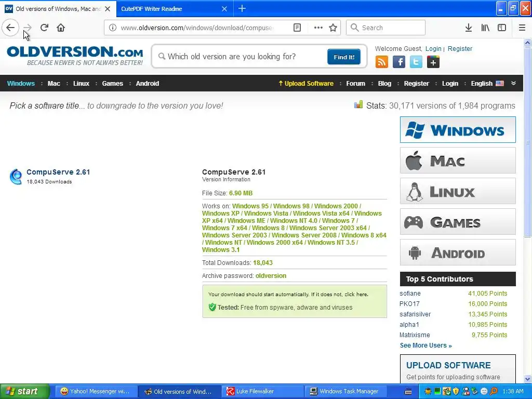Open OldVersion Facebook page icon
The height and width of the screenshot is (399, 532).
point(398,62)
